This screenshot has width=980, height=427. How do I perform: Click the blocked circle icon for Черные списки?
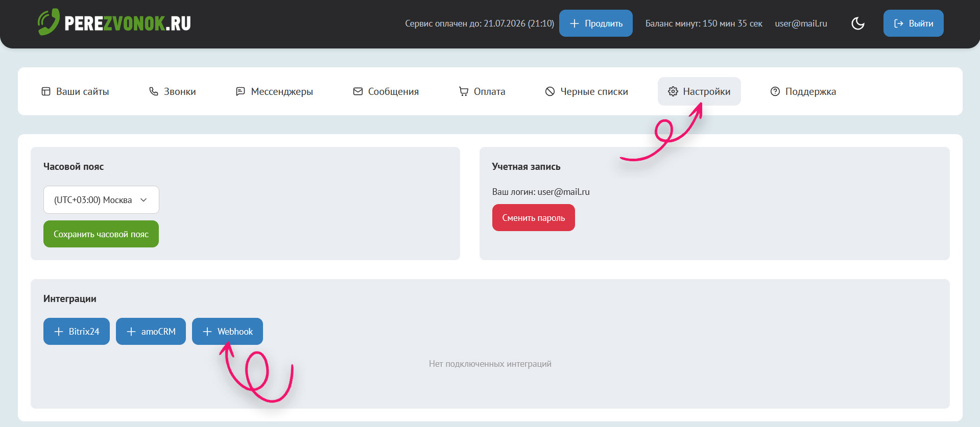coord(550,91)
